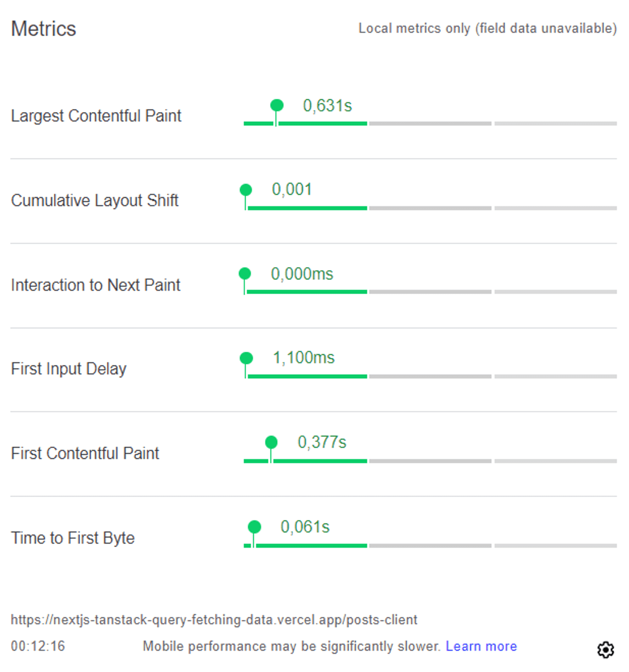Click the green segment of LCP bar
The image size is (629, 672).
[x=305, y=123]
